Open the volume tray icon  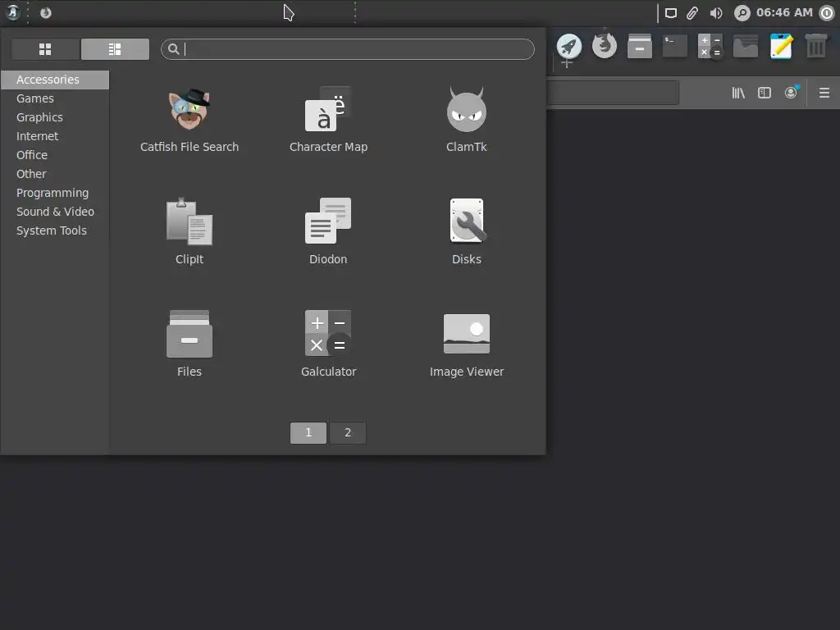pos(716,13)
